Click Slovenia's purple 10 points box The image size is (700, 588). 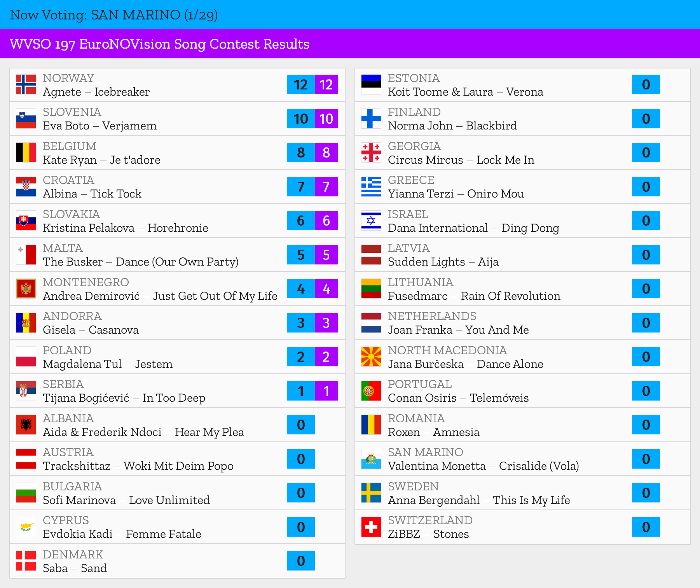click(x=326, y=119)
